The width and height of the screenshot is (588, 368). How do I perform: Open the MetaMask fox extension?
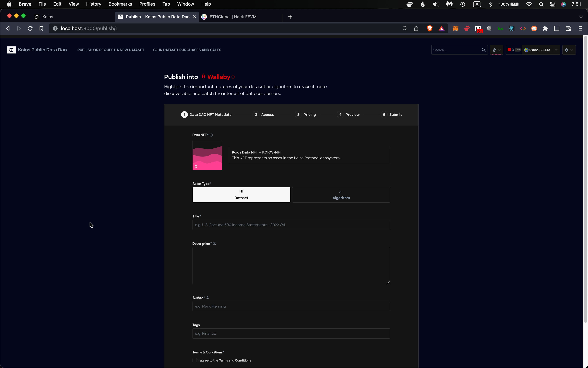pyautogui.click(x=456, y=28)
